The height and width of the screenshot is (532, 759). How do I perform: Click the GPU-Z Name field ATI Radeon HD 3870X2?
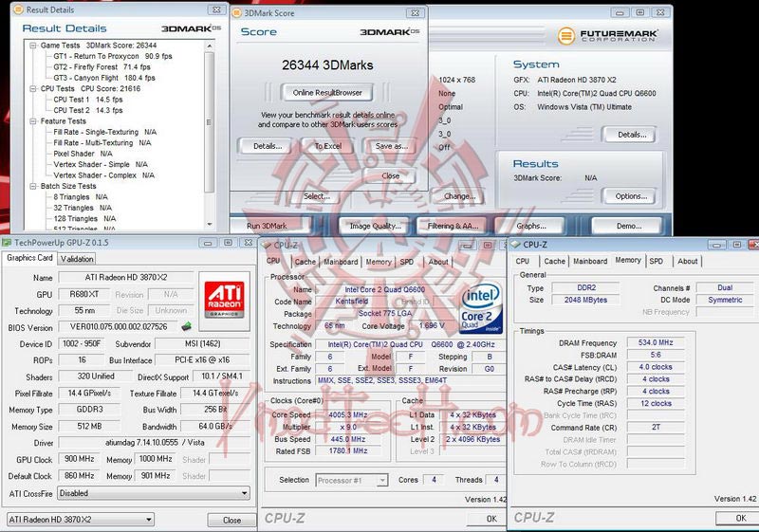(x=126, y=278)
